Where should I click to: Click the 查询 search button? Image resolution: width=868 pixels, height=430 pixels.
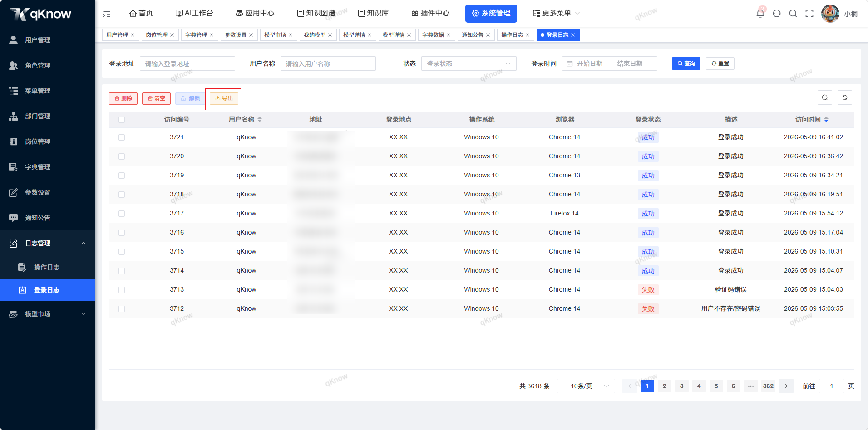(686, 64)
